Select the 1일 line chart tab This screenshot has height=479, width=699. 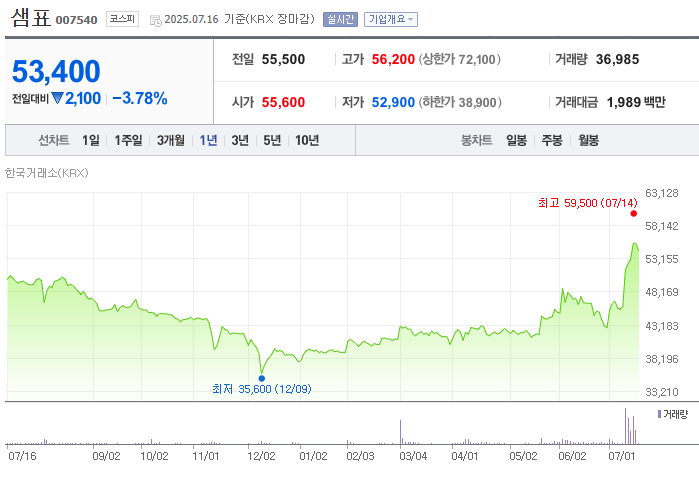coord(90,140)
